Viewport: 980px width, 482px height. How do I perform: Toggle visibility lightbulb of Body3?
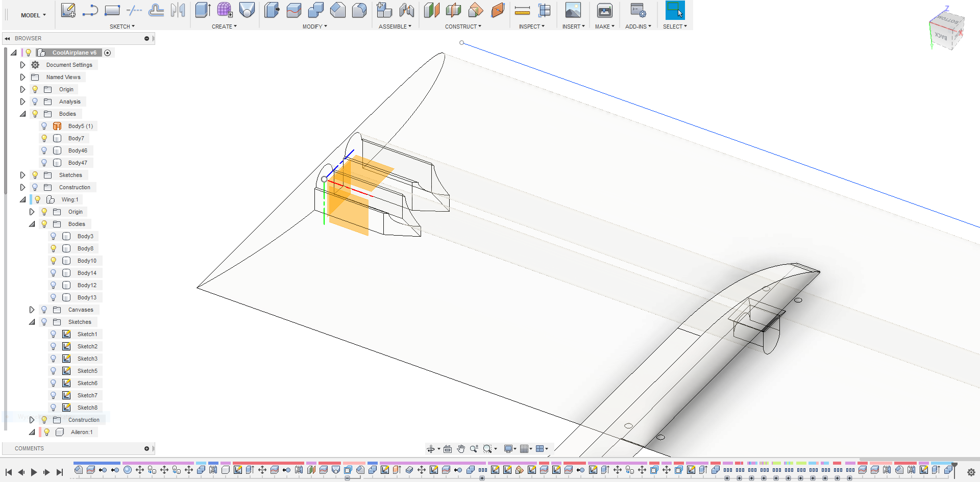coord(53,236)
